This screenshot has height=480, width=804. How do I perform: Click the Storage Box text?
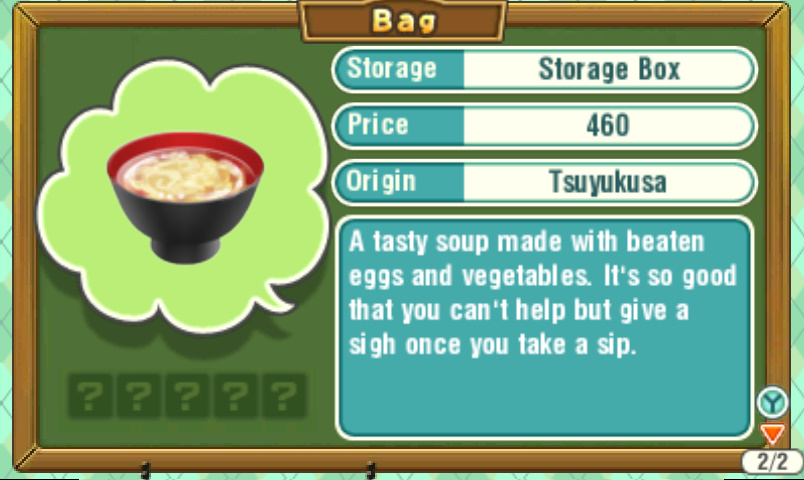point(609,69)
